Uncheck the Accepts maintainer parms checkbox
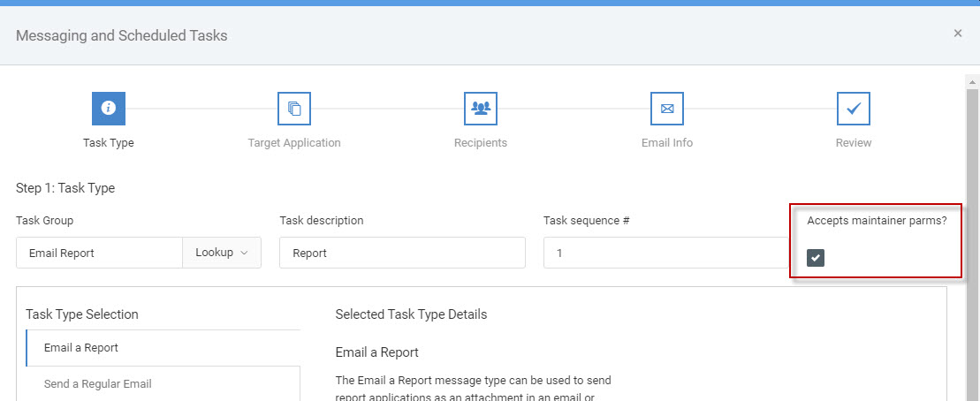 pyautogui.click(x=816, y=257)
